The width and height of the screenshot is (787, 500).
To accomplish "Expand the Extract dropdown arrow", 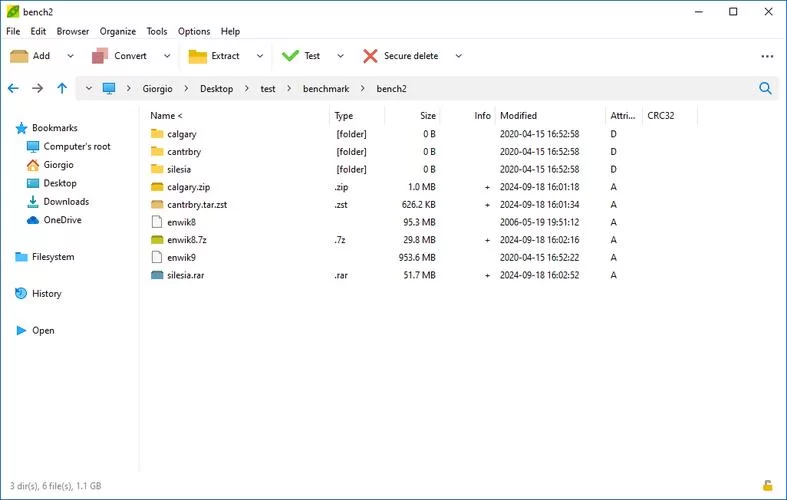I will tap(259, 56).
